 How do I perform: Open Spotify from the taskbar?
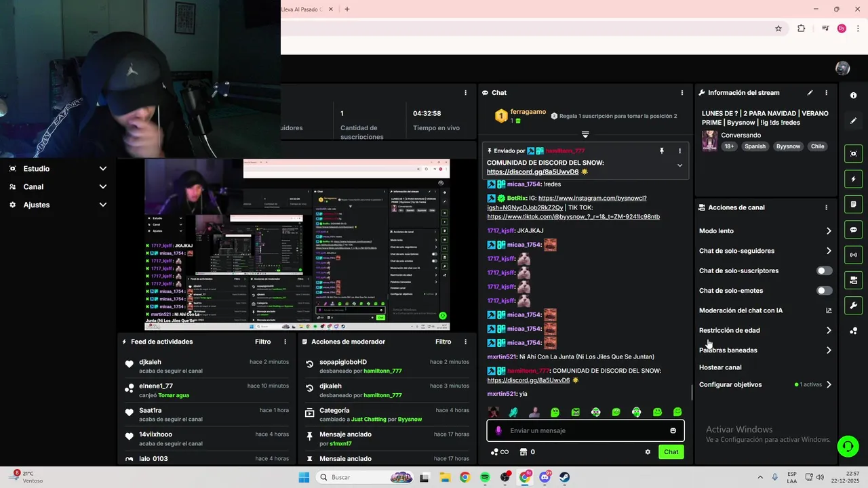pyautogui.click(x=485, y=477)
